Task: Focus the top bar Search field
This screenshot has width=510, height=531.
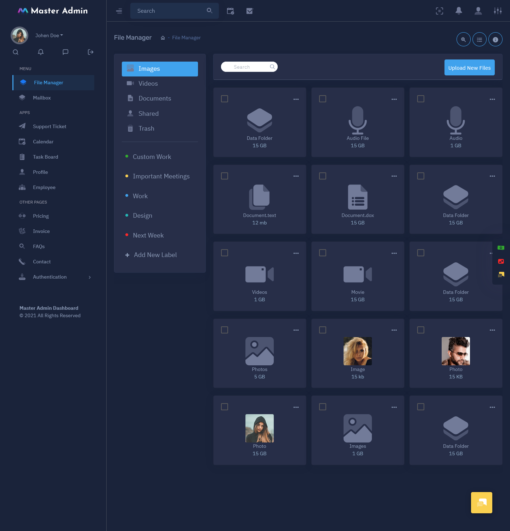Action: tap(174, 11)
